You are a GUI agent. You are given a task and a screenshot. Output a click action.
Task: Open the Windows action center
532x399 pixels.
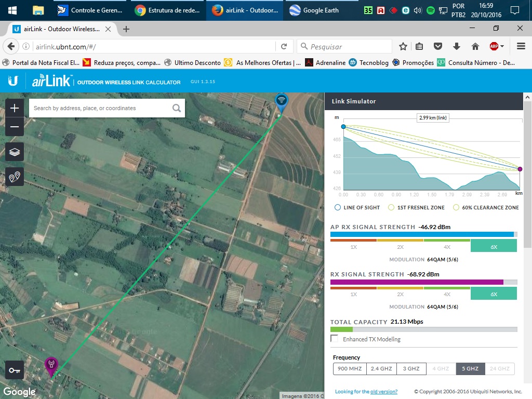tap(515, 10)
